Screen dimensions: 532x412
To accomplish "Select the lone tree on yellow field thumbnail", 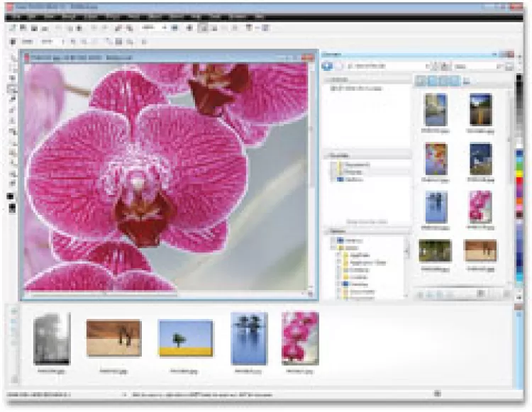I will [x=186, y=338].
